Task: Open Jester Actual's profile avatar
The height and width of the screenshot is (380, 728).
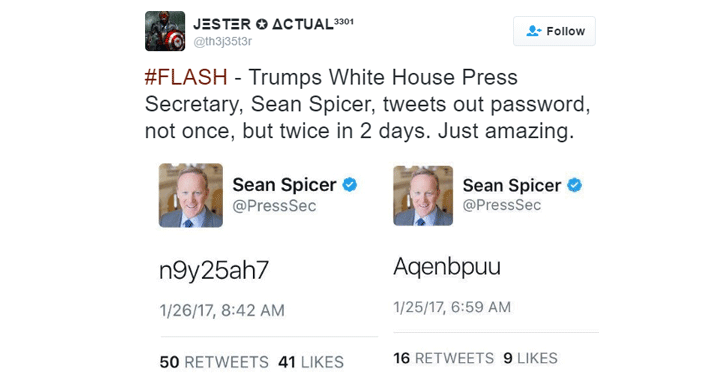Action: pyautogui.click(x=165, y=31)
